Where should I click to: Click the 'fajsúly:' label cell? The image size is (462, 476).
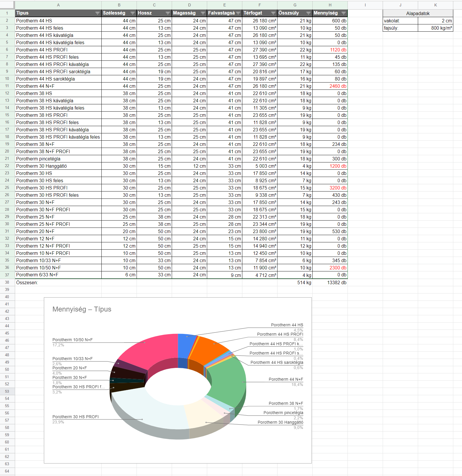[400, 28]
